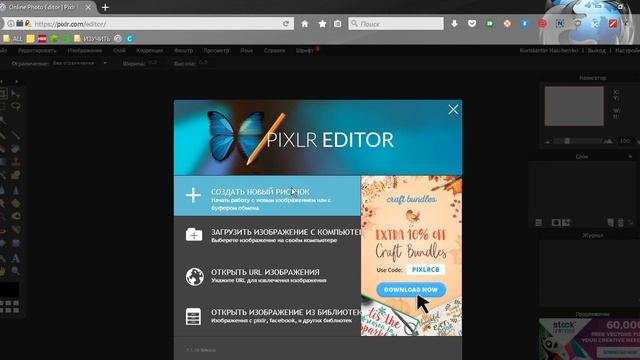
Task: Click the black foreground color swatch
Action: 9,290
